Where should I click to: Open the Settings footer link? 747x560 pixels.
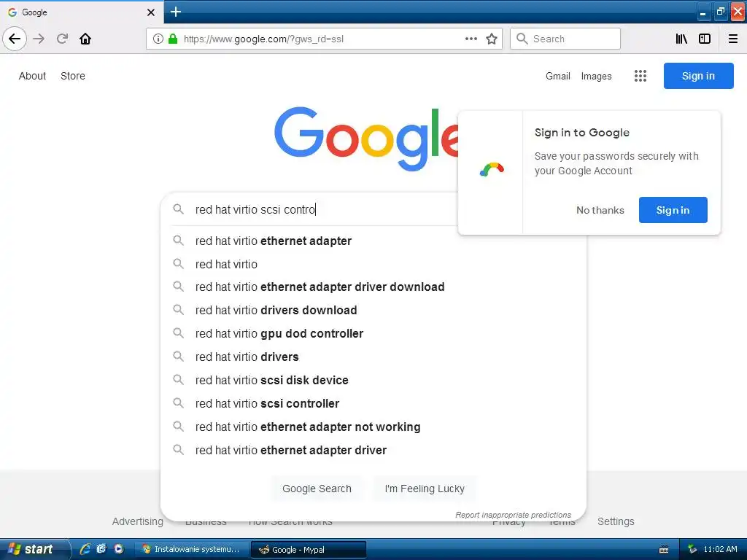[x=616, y=521]
